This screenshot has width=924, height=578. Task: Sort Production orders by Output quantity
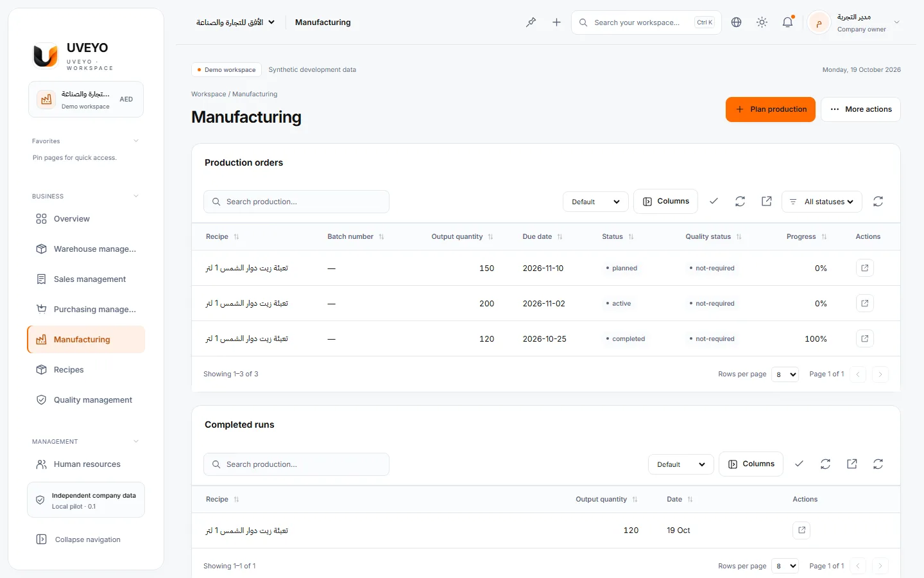[x=462, y=236]
